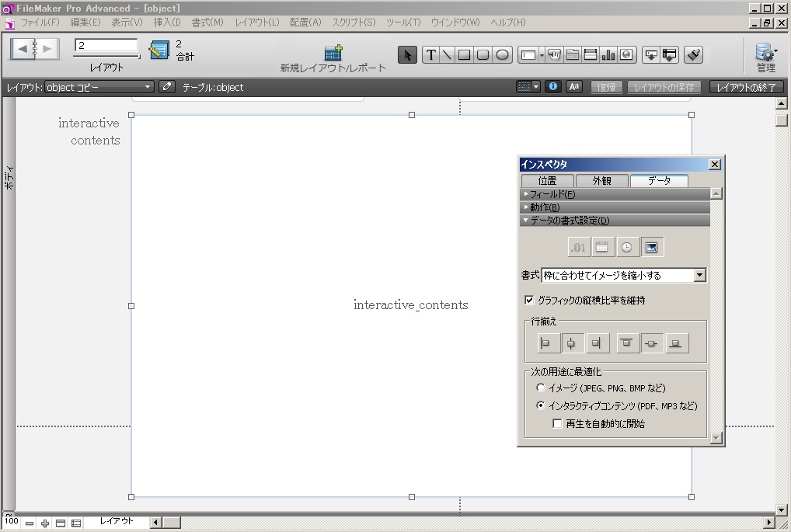Select the Oval tool
Viewport: 791px width, 532px height.
(x=501, y=54)
